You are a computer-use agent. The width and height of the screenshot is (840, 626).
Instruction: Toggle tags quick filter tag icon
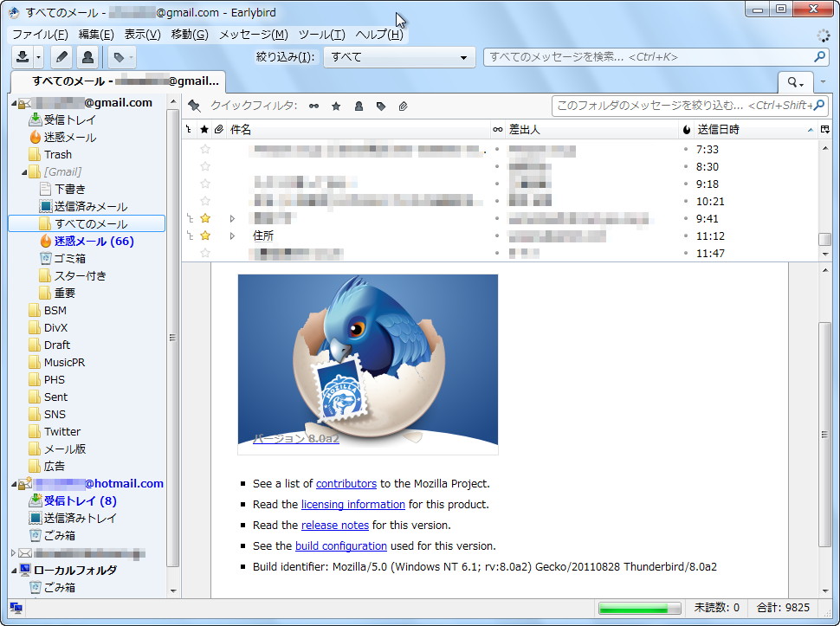tap(381, 106)
